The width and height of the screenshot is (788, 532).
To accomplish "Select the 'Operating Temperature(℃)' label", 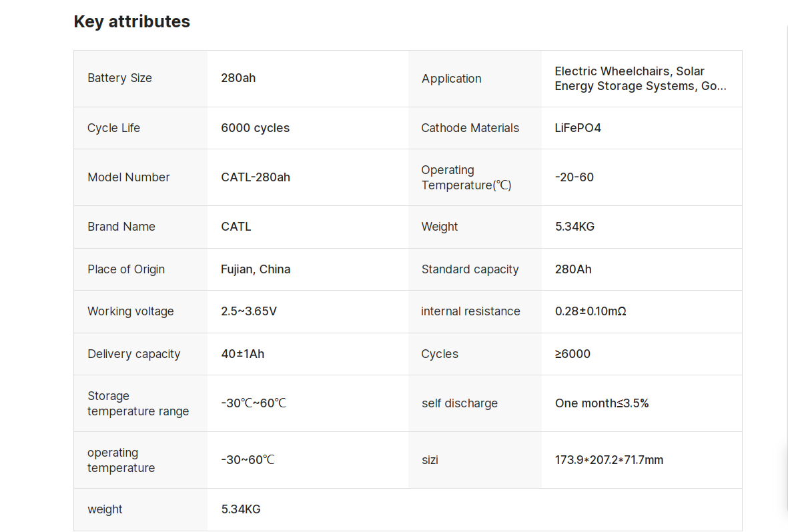I will (x=466, y=177).
